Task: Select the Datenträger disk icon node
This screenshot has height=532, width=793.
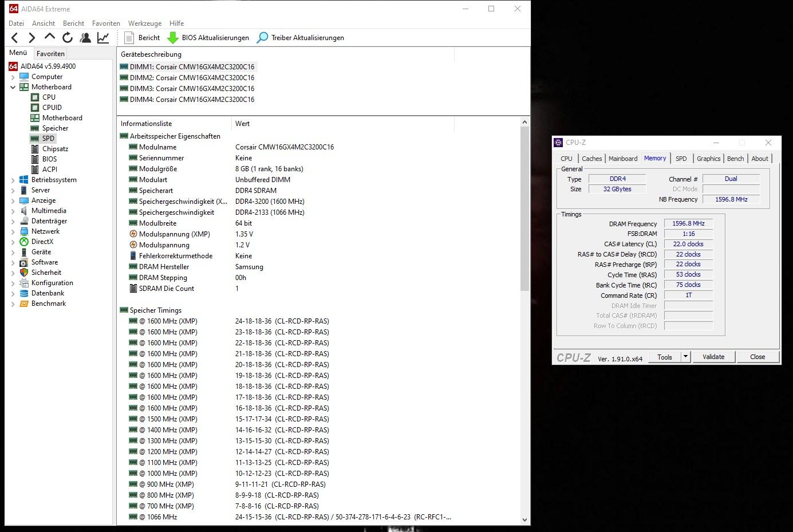Action: pos(24,221)
